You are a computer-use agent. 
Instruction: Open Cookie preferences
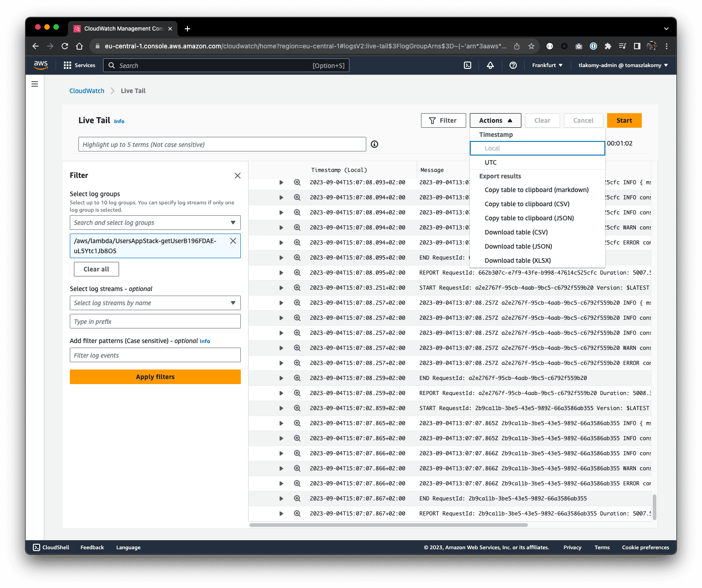pos(645,547)
